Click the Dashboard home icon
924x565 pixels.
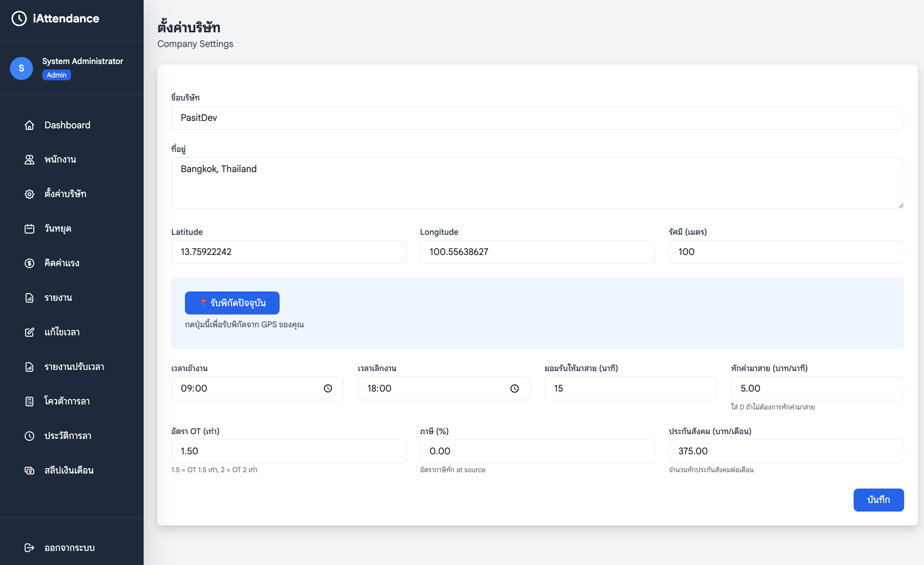(x=29, y=125)
